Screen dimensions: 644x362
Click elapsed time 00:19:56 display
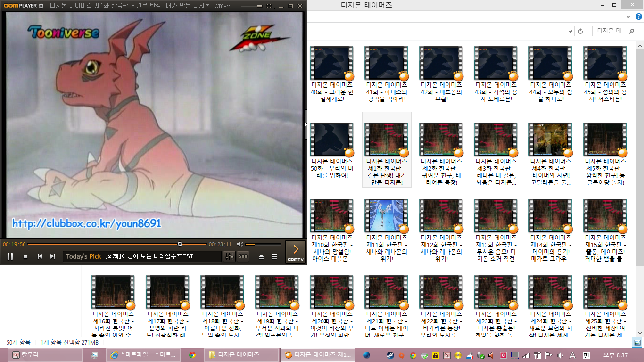[x=14, y=244]
